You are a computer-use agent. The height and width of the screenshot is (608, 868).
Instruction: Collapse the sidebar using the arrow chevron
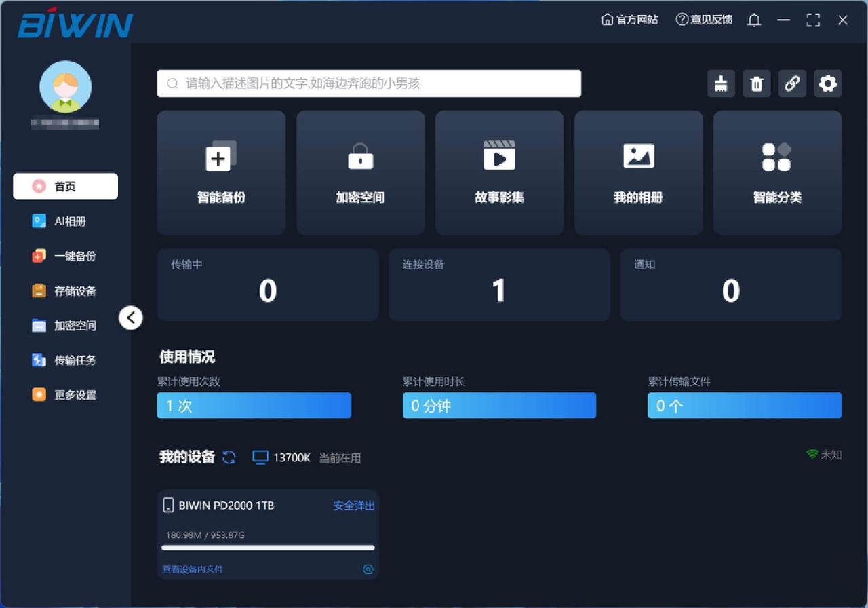tap(131, 318)
